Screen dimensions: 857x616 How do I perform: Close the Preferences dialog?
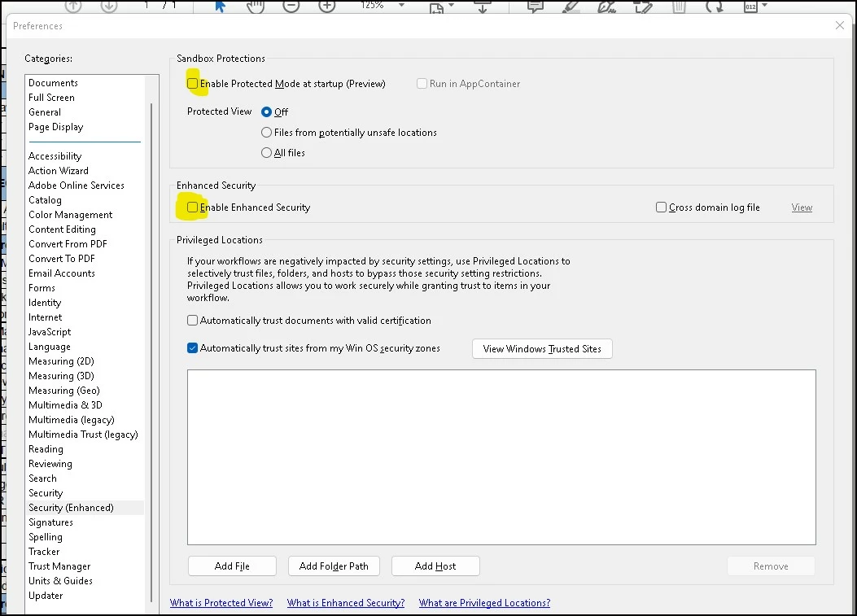coord(840,25)
